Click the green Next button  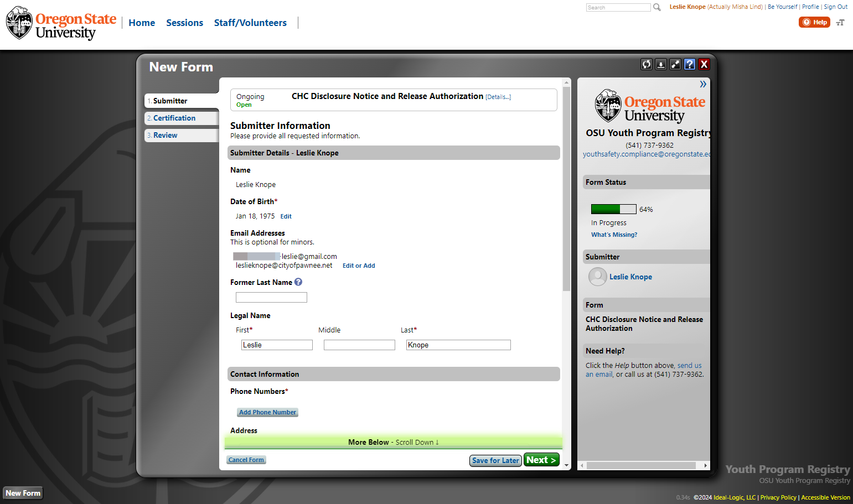[541, 460]
